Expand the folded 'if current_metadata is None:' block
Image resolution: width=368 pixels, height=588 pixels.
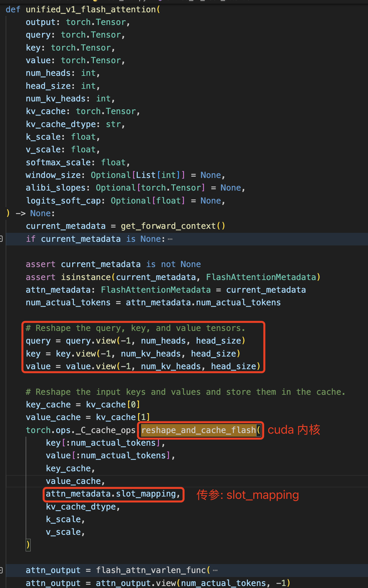click(170, 239)
